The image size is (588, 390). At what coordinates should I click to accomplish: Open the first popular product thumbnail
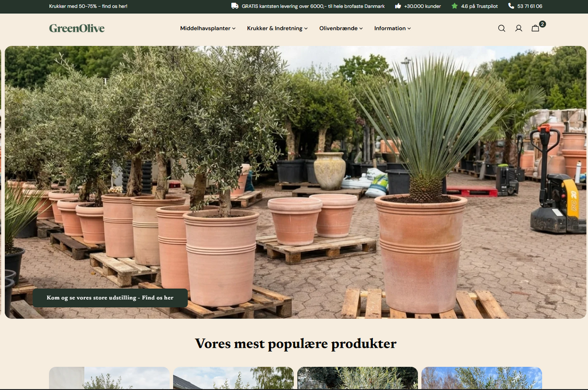(109, 378)
